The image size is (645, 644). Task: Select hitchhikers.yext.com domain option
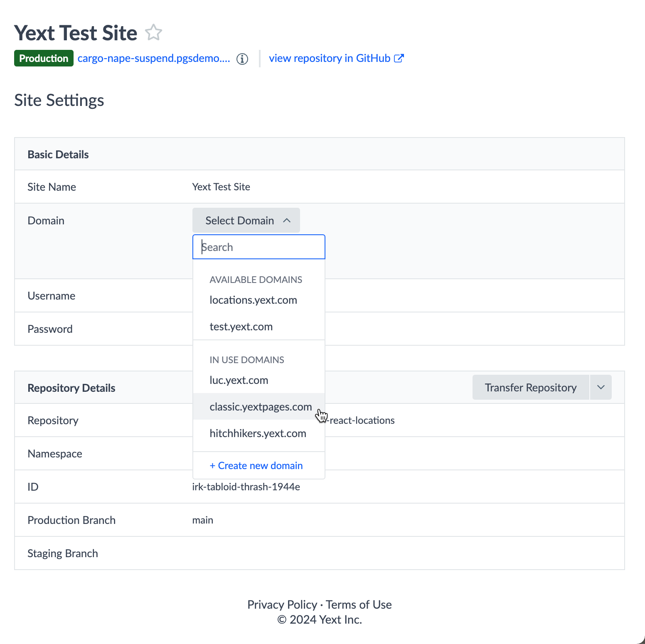[258, 433]
